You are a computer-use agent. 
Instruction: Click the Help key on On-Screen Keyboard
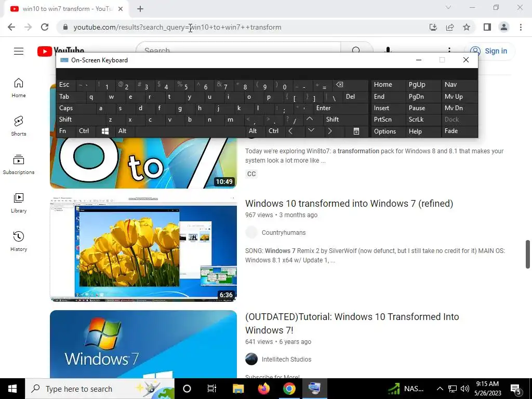(x=423, y=131)
